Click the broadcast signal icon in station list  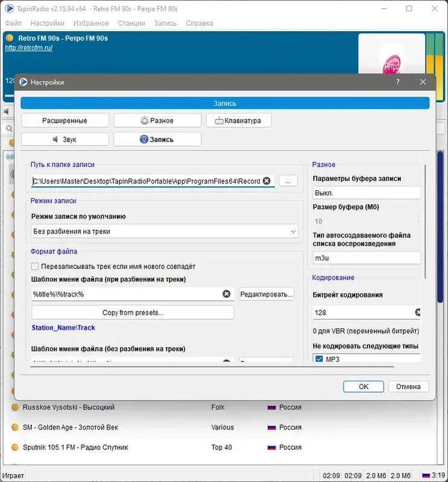point(10,157)
